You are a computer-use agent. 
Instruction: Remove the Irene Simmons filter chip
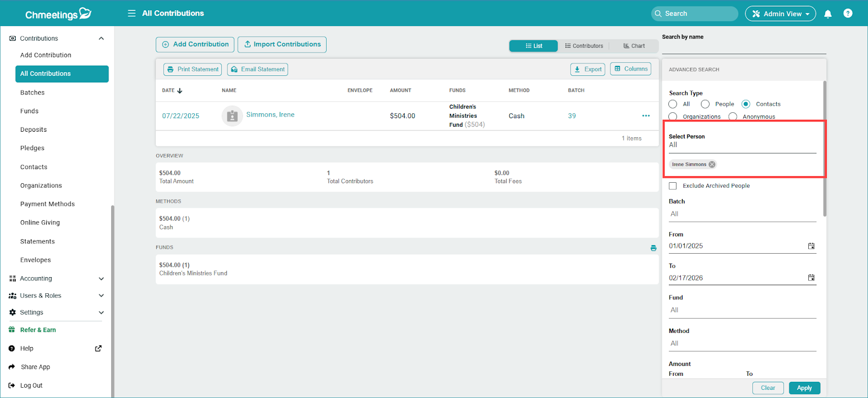pyautogui.click(x=712, y=164)
